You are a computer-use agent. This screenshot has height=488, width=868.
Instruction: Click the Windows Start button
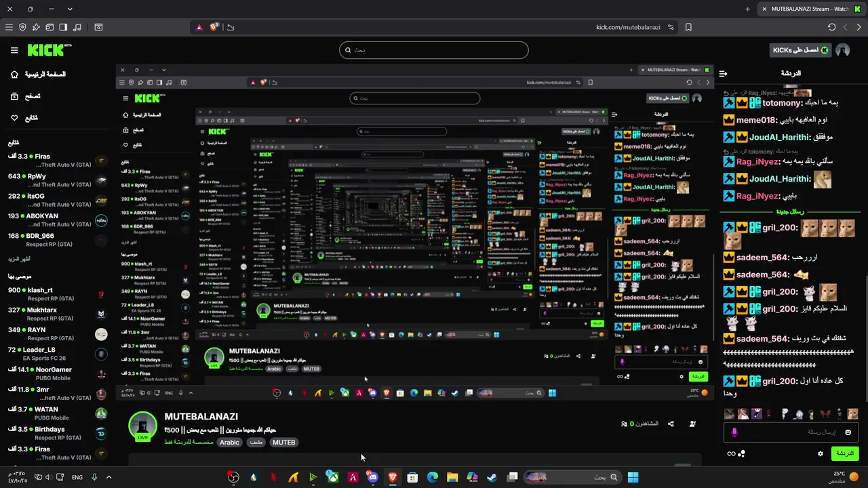[633, 477]
